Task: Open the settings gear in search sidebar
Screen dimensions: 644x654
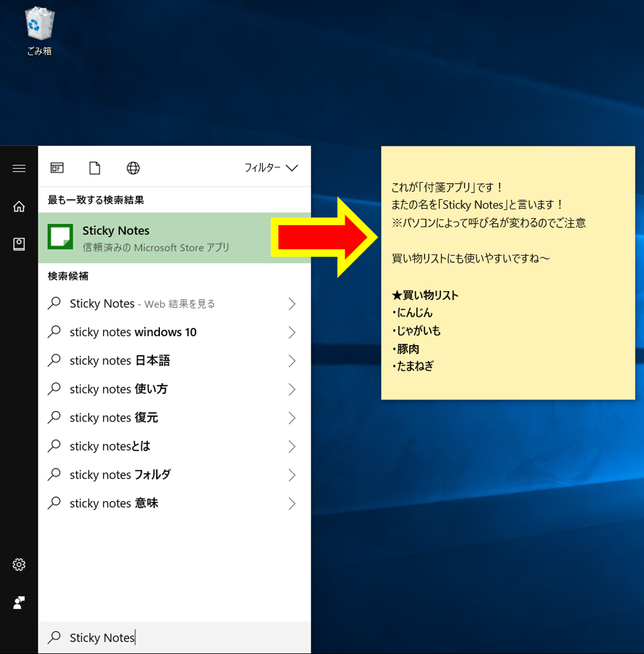Action: click(19, 564)
